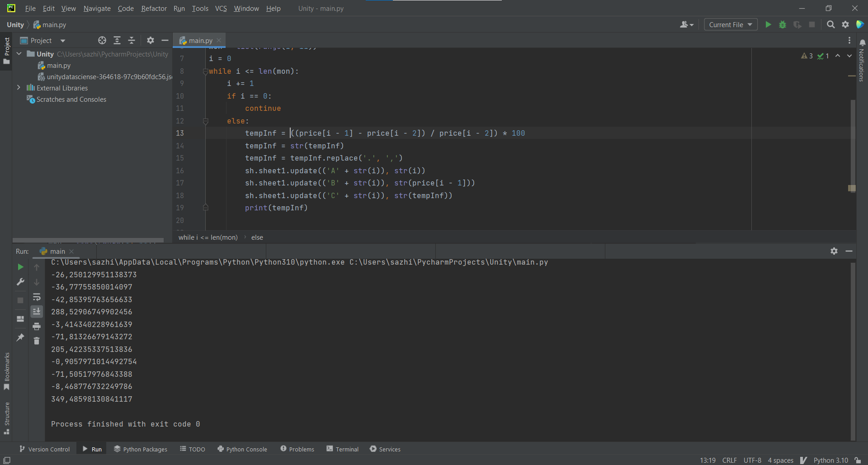The width and height of the screenshot is (868, 465).
Task: Collapse the while loop fold on line 8
Action: pyautogui.click(x=206, y=71)
